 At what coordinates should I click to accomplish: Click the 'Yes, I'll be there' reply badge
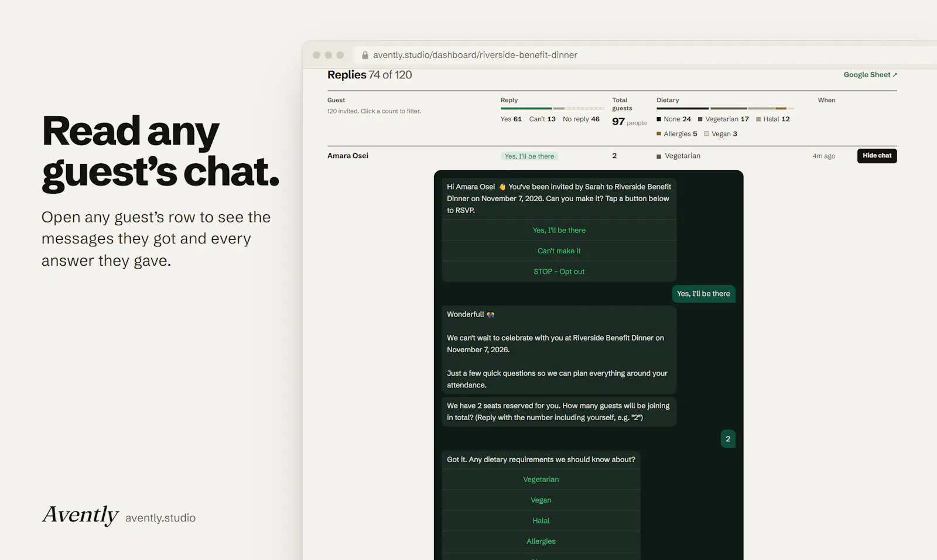tap(529, 156)
